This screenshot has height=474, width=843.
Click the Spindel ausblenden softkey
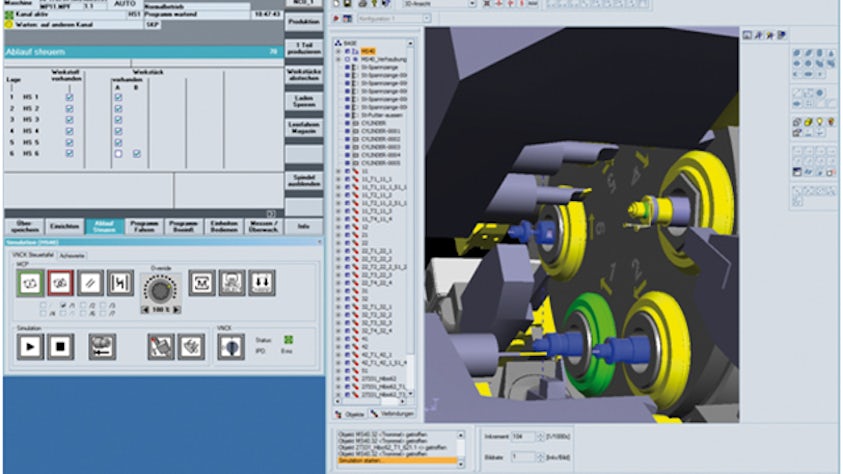[304, 180]
